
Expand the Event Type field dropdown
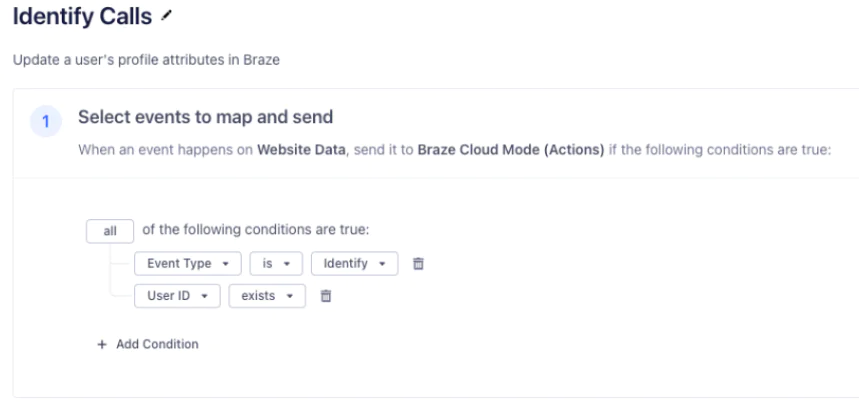click(x=187, y=264)
